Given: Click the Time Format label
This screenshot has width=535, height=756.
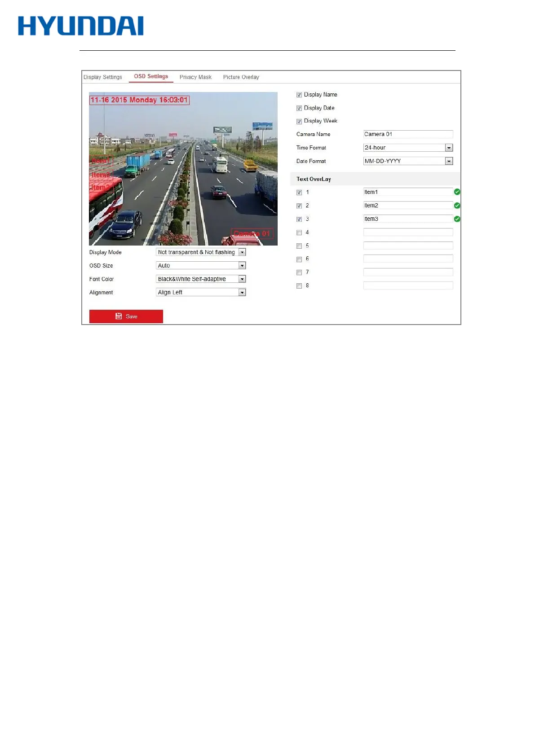Looking at the screenshot, I should (x=311, y=148).
